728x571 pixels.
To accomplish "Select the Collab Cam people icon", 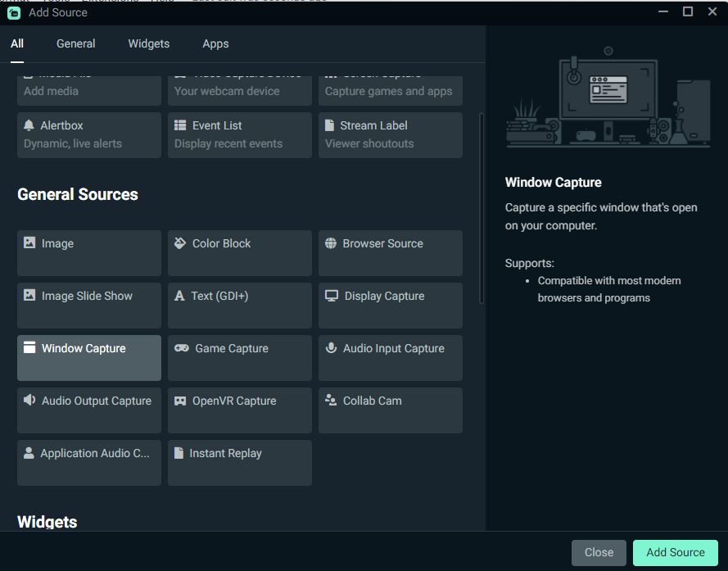I will point(331,400).
